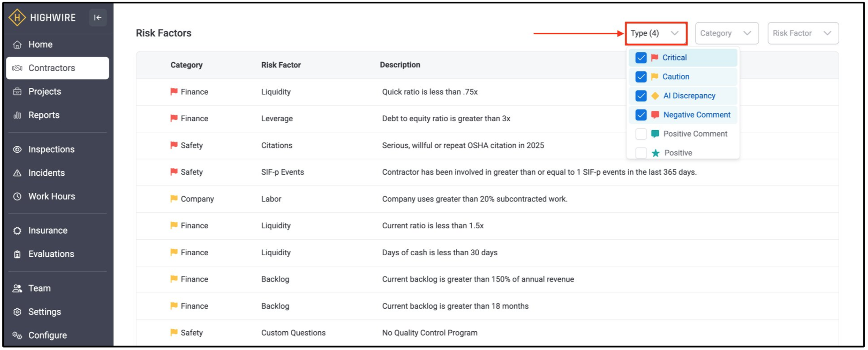Uncheck the Critical type checkbox

(x=641, y=58)
